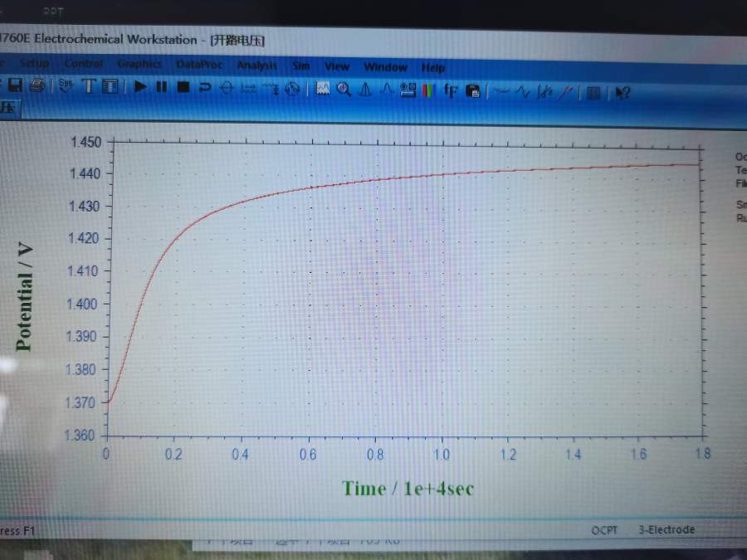Screen dimensions: 747x560
Task: Open the Data List icon
Action: click(x=593, y=92)
